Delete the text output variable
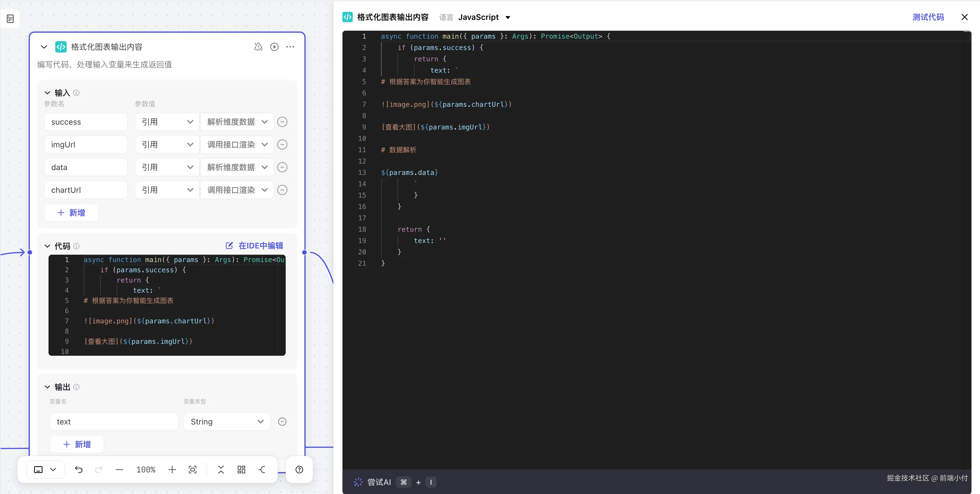980x494 pixels. [x=282, y=422]
